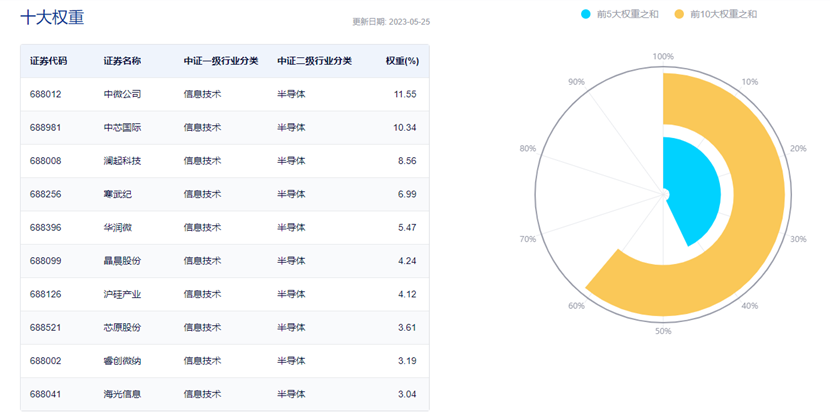Click the 海光信息 name cell
Viewport: 830px width, 416px height.
click(x=122, y=394)
